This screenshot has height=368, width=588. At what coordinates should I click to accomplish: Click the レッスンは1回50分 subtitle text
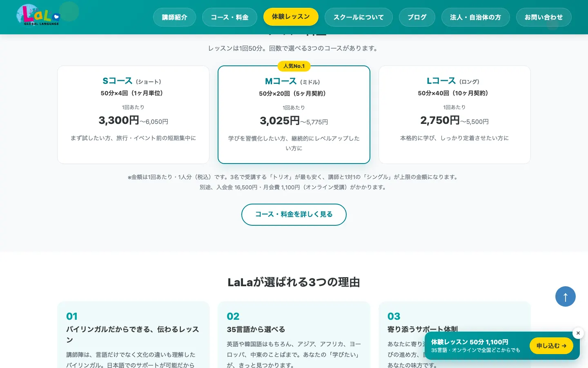tap(294, 48)
